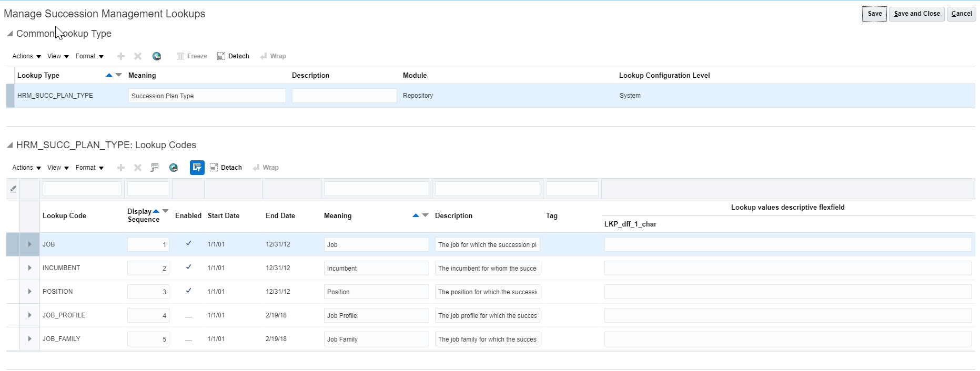Click the Meaning filter field in Lookup Codes
The image size is (980, 371).
click(377, 189)
